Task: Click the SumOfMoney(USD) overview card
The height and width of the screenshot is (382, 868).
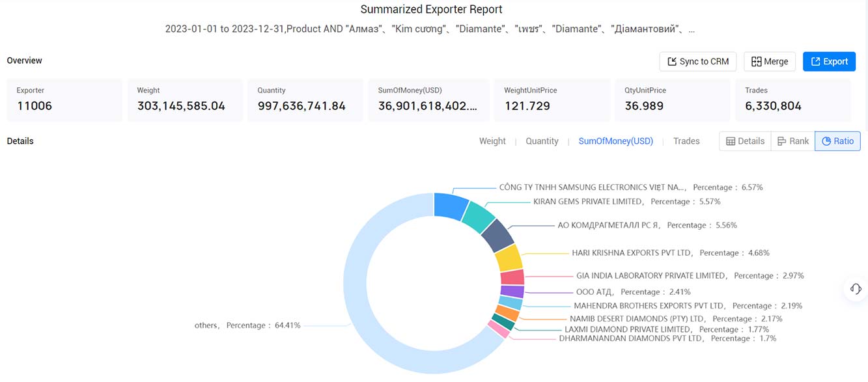Action: (428, 100)
